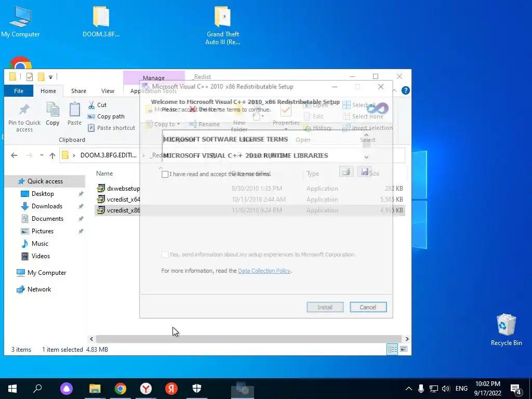The height and width of the screenshot is (399, 532).
Task: Open Pictures in navigation pane
Action: pyautogui.click(x=43, y=231)
